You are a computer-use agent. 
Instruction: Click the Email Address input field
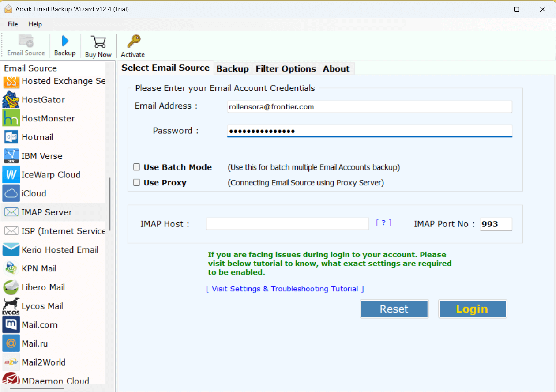coord(370,106)
